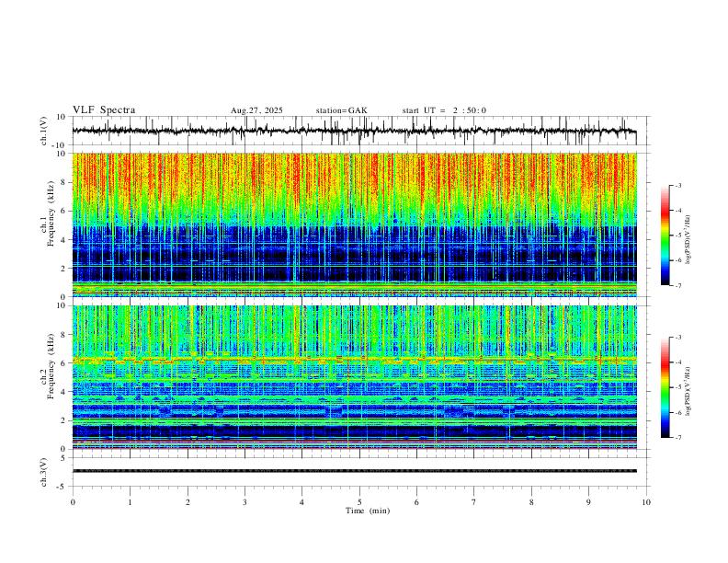Click the 'ch.1 Frequency (kHz)' axis label

(47, 213)
